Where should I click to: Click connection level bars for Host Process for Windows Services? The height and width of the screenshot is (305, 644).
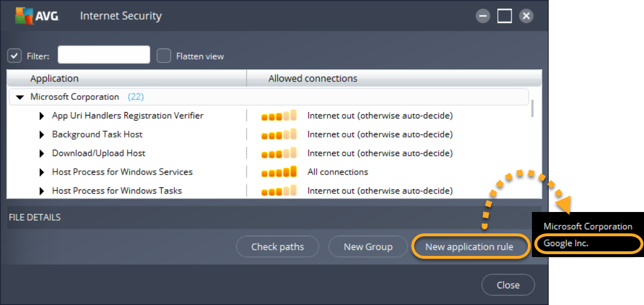279,172
